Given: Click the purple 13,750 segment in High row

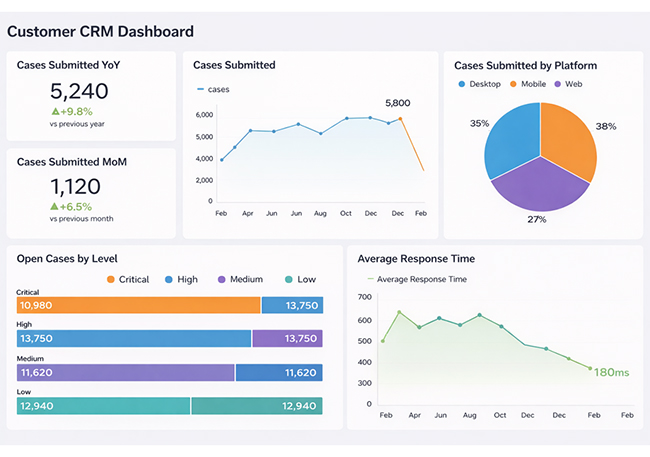Looking at the screenshot, I should 288,338.
